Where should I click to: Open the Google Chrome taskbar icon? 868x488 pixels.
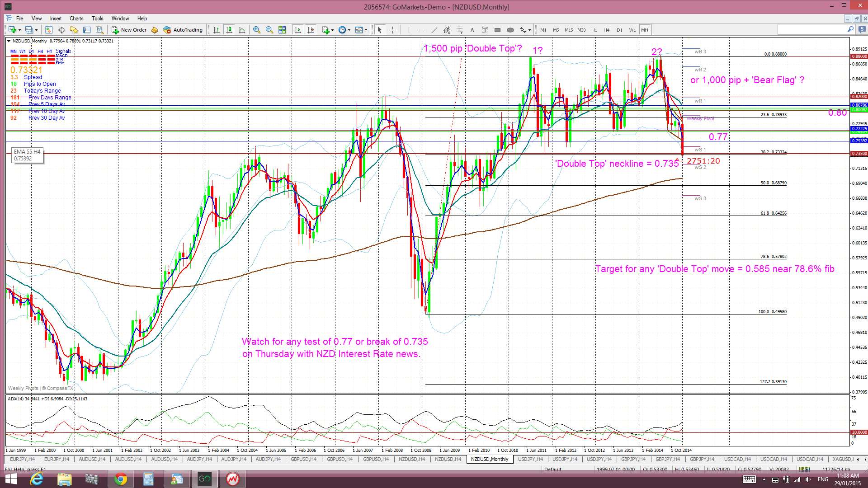[x=120, y=479]
